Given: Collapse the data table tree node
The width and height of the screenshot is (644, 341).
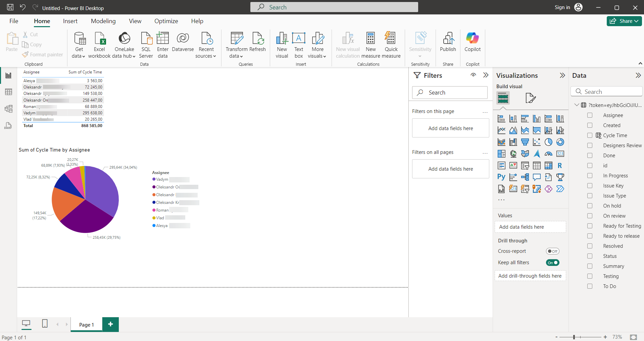Looking at the screenshot, I should (577, 105).
